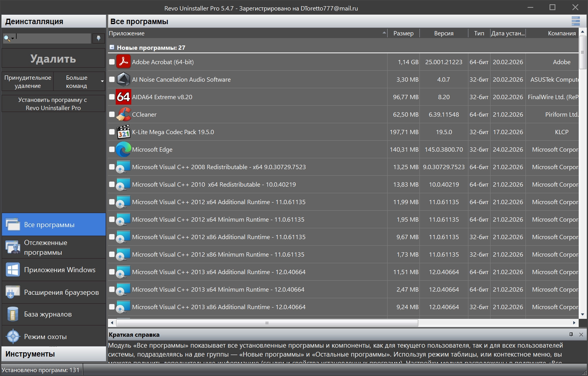Sort by the Приложение column header
The image size is (588, 376).
(247, 33)
